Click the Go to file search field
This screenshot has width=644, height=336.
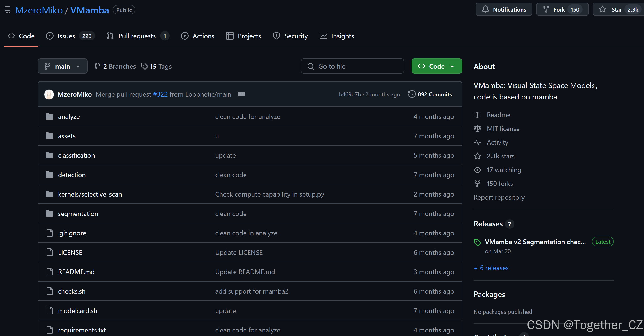(352, 66)
